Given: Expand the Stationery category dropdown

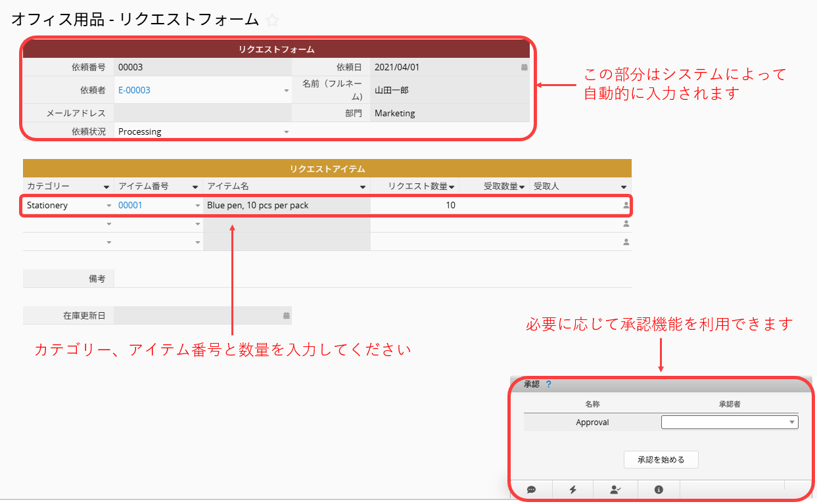Looking at the screenshot, I should pos(108,206).
